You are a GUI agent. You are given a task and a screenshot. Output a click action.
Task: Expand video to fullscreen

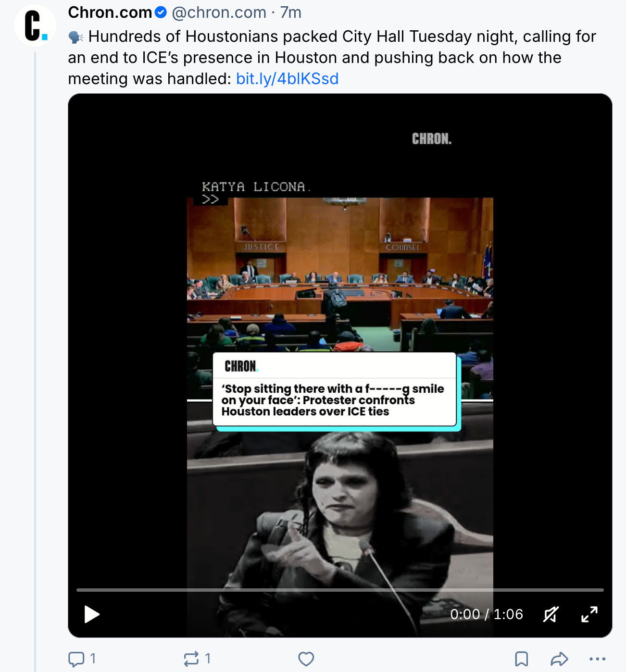589,614
